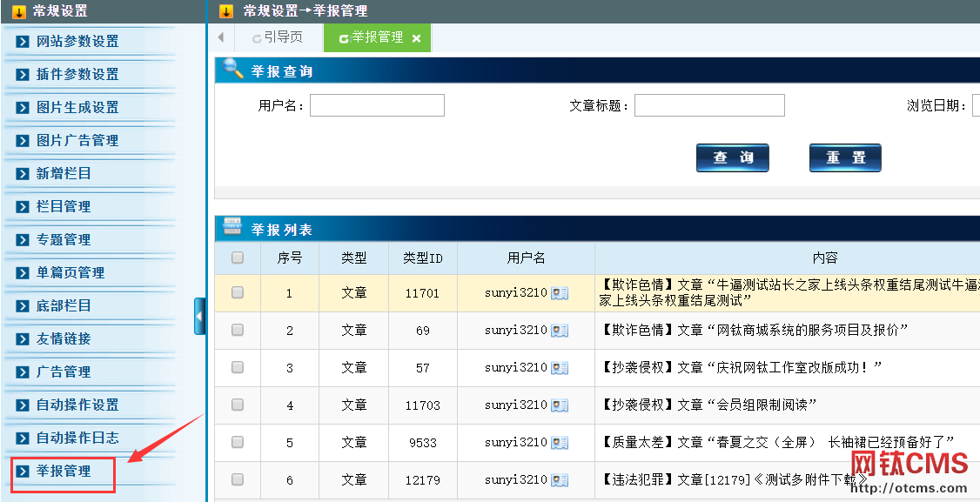Image resolution: width=980 pixels, height=502 pixels.
Task: Check the checkbox for row 2
Action: [x=238, y=331]
